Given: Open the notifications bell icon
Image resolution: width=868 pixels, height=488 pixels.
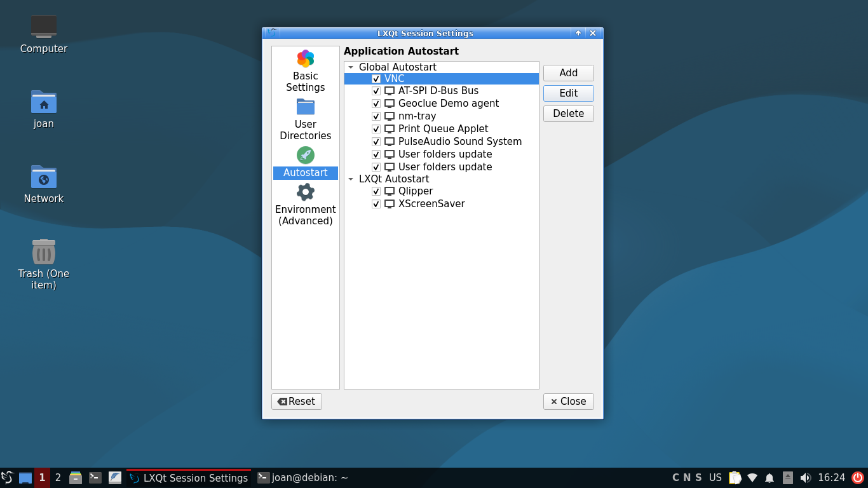Looking at the screenshot, I should 770,477.
